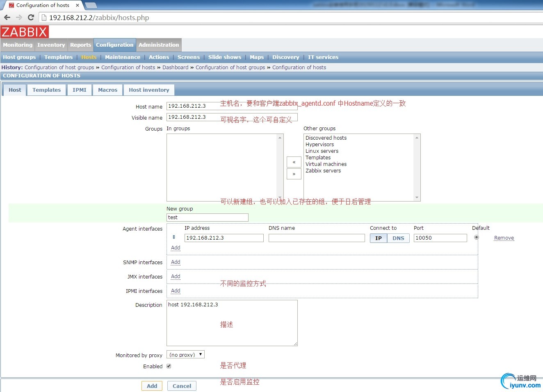Add another Agent interface

176,248
